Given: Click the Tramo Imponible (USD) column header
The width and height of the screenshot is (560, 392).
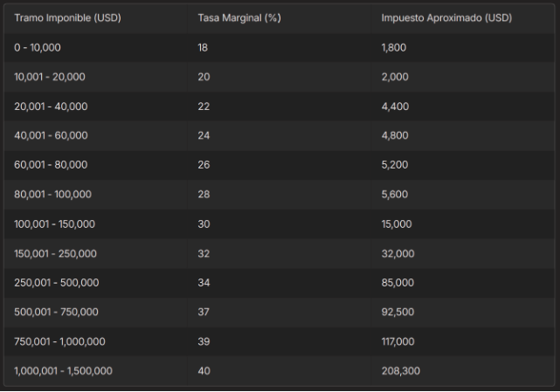Looking at the screenshot, I should [x=67, y=18].
